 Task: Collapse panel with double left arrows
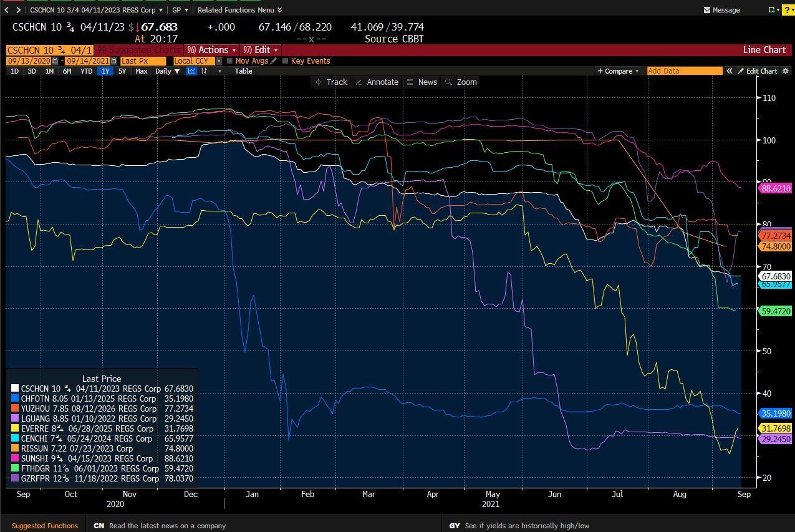coord(728,71)
